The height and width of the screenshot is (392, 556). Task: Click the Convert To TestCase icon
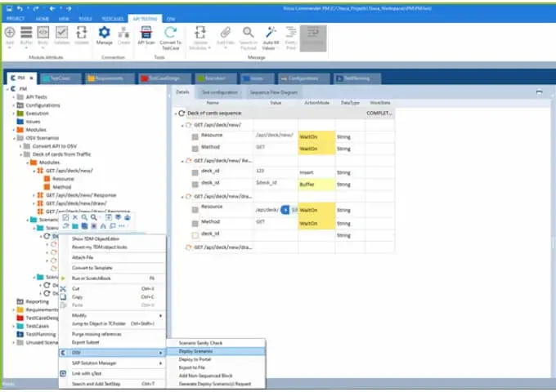[170, 36]
